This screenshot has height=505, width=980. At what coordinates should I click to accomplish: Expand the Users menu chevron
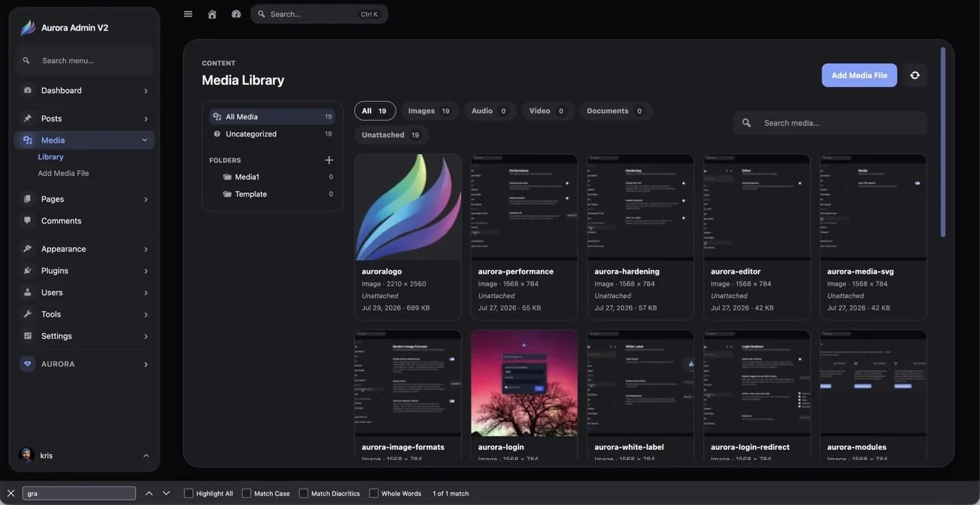point(146,293)
